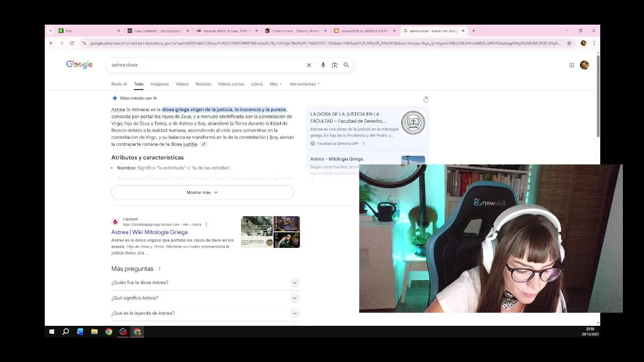Image resolution: width=644 pixels, height=362 pixels.
Task: Reload the current page
Action: tap(72, 43)
